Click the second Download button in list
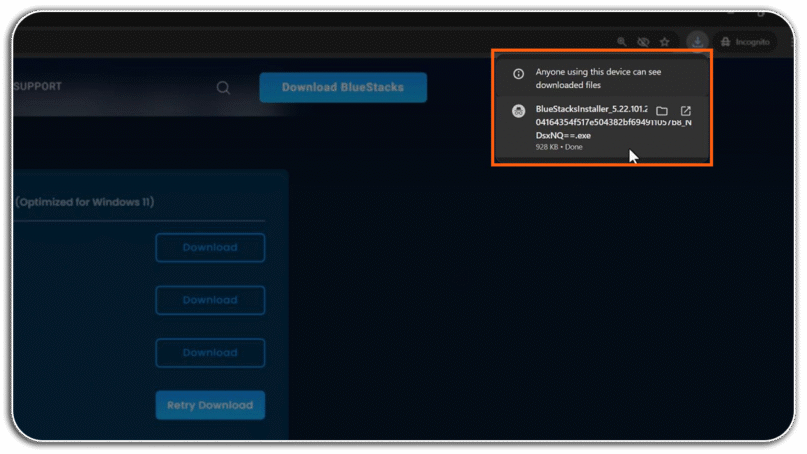 [x=210, y=300]
